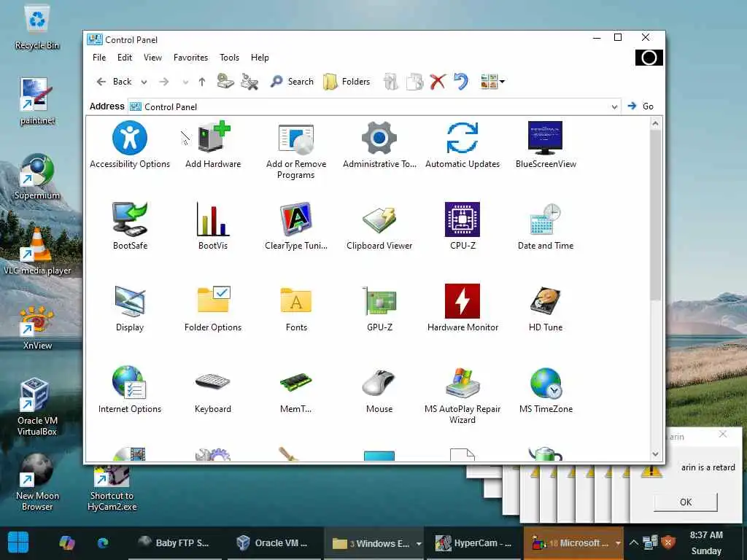Open the Recycle Bin desktop icon
Image resolution: width=747 pixels, height=560 pixels.
pos(36,28)
